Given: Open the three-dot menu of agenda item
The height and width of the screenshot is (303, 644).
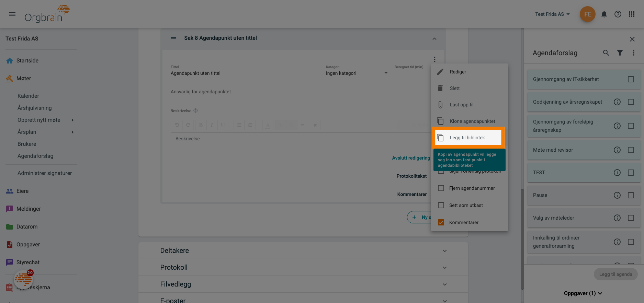Looking at the screenshot, I should click(434, 59).
